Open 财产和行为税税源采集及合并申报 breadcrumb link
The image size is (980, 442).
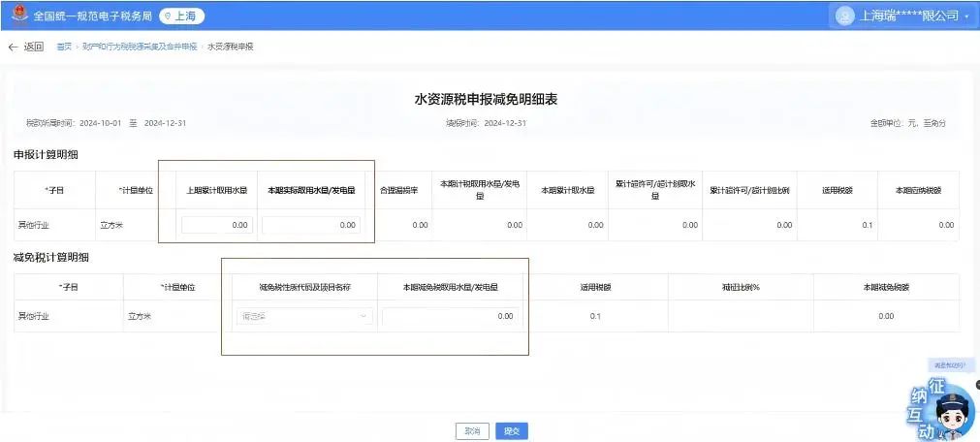(140, 47)
